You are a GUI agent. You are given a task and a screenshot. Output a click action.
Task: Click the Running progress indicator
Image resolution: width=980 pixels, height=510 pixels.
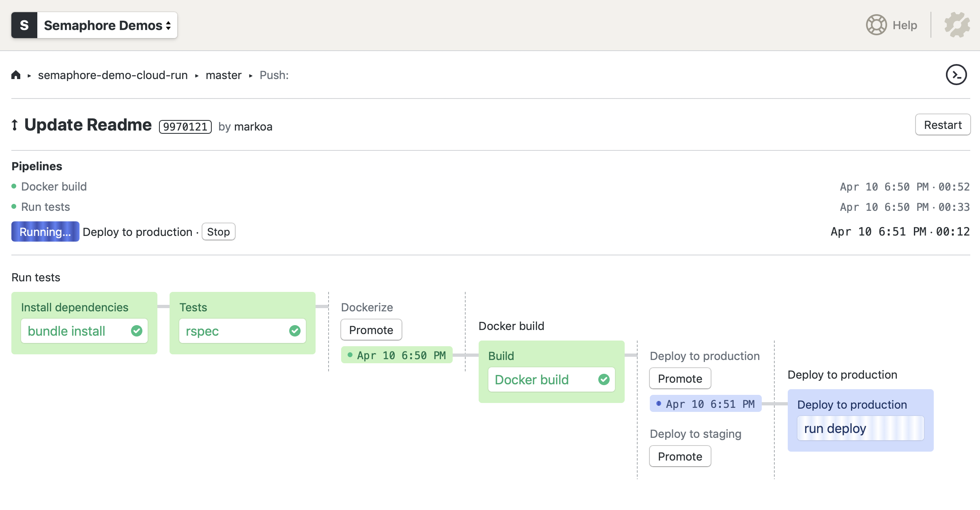[45, 232]
